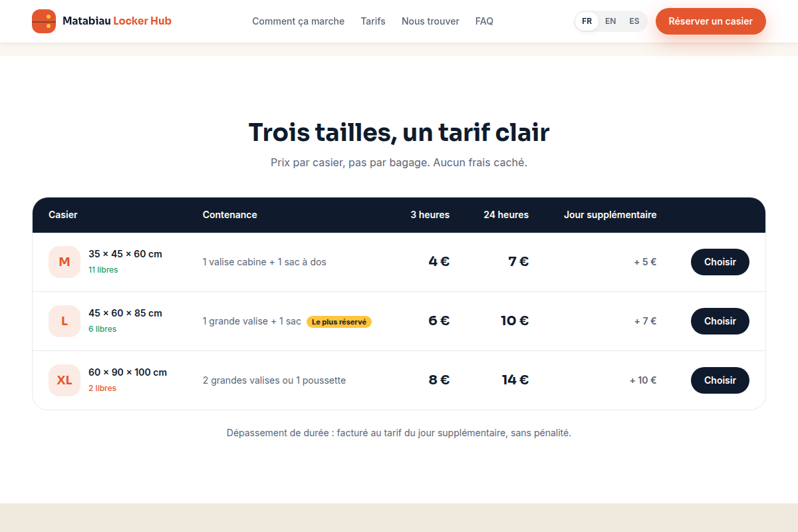Click the Matabiau Locker Hub brand name
Screen dimensions: 798x532
pyautogui.click(x=117, y=21)
